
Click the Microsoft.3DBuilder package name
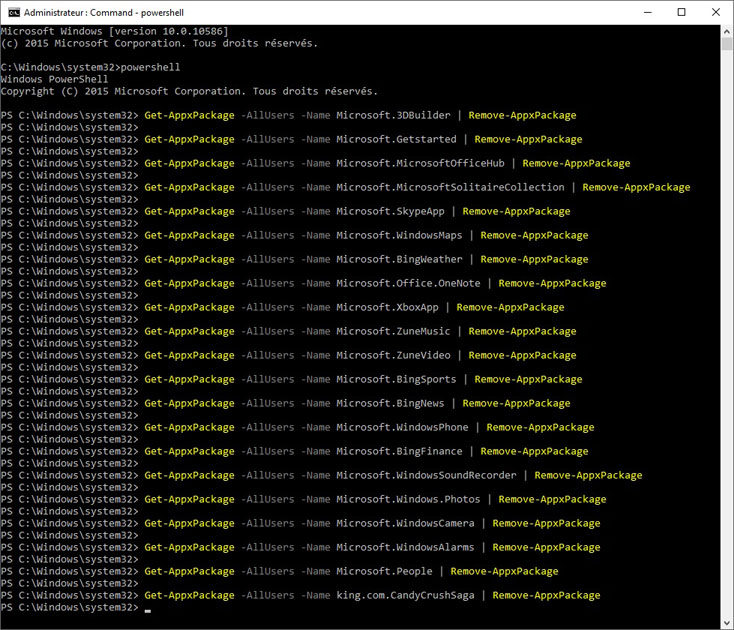393,115
